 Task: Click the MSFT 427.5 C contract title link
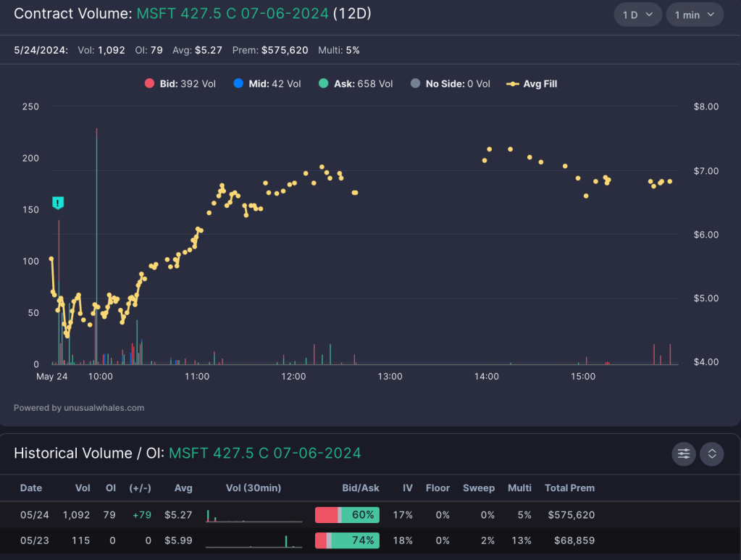coord(232,14)
